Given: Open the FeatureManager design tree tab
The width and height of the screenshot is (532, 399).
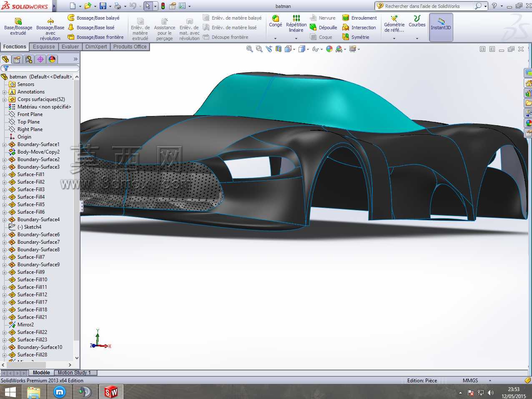Looking at the screenshot, I should pyautogui.click(x=5, y=59).
